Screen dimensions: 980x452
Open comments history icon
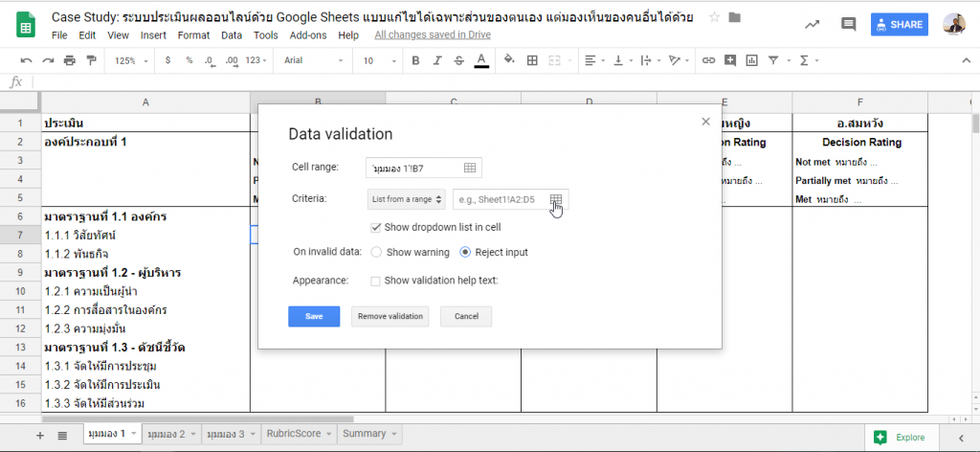point(848,25)
